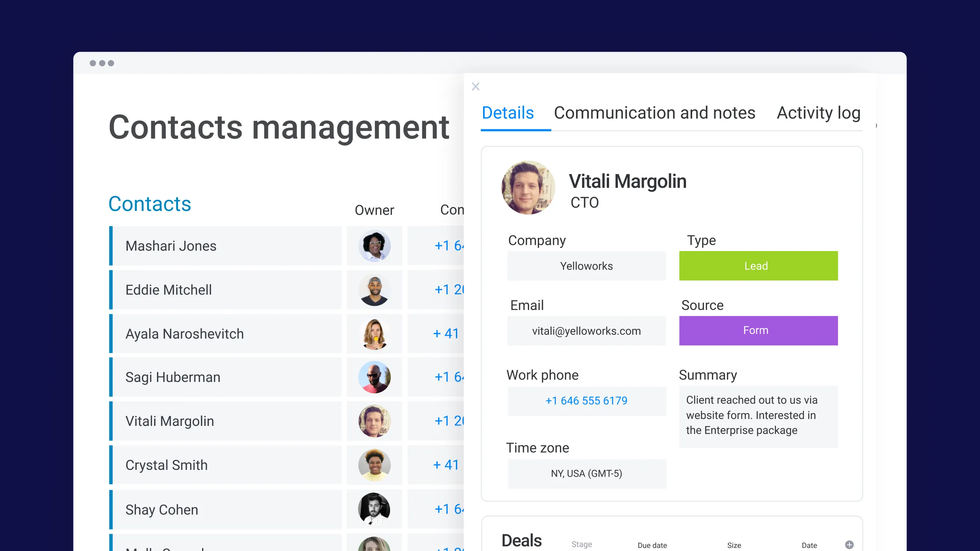Screen dimensions: 980x551
Task: Call the work phone +1 646 555 6179
Action: 586,401
